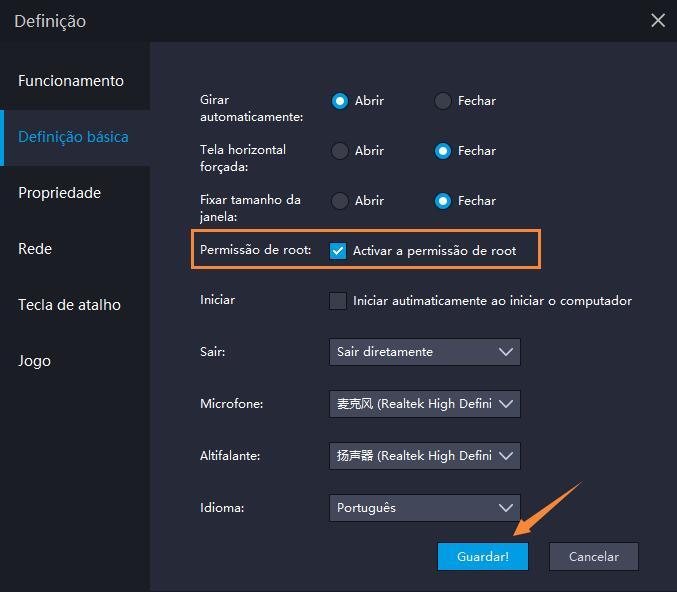
Task: Click the Sair: label text
Action: pyautogui.click(x=212, y=352)
